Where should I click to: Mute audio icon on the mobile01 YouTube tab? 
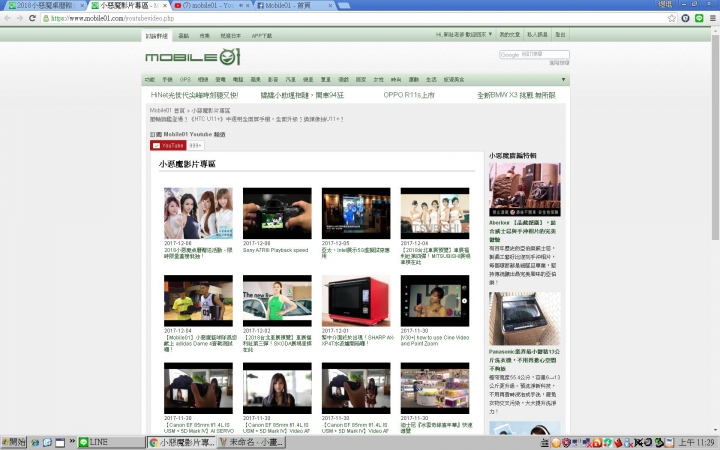240,6
